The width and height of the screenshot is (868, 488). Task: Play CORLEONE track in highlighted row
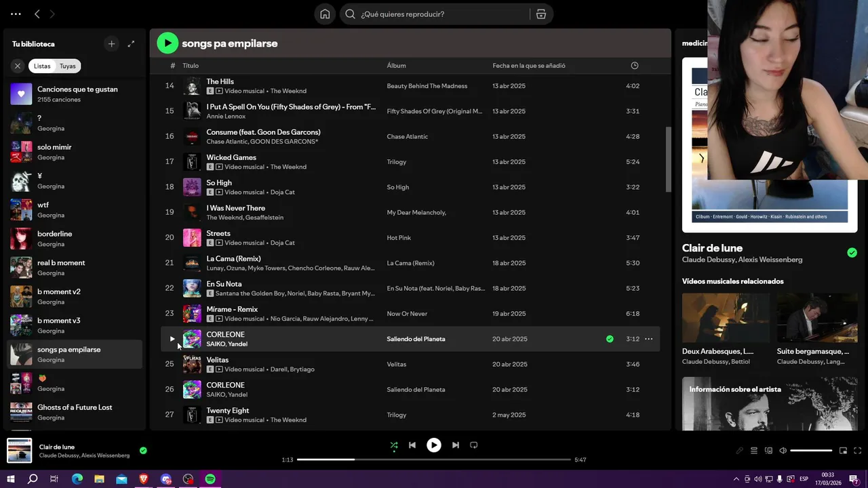tap(172, 339)
